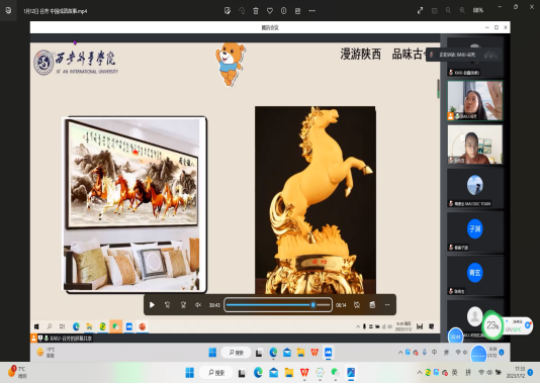Show file info from top toolbar
Screen dimensions: 540x384
tap(283, 11)
